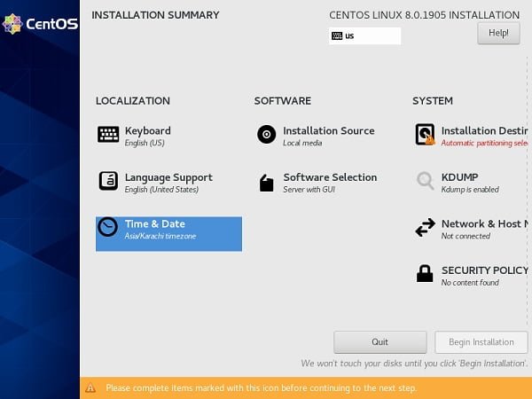Open the Language Support icon

[108, 181]
